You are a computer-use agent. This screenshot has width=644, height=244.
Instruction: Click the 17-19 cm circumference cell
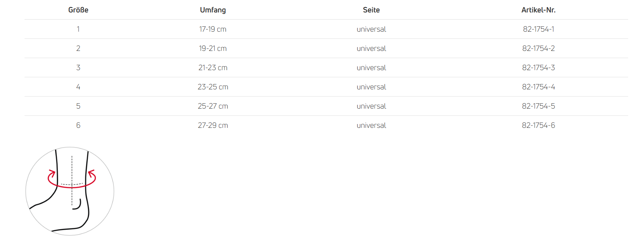213,29
